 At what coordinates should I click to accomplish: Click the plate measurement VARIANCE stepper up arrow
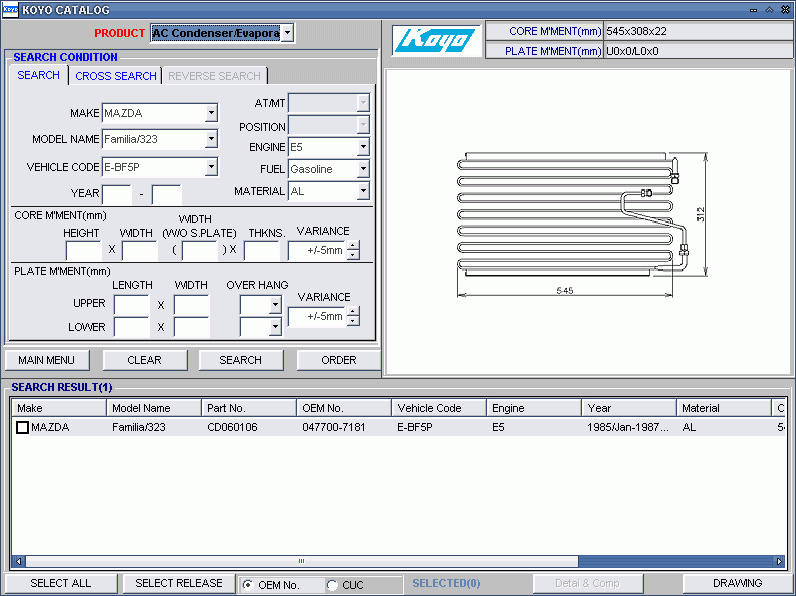353,312
